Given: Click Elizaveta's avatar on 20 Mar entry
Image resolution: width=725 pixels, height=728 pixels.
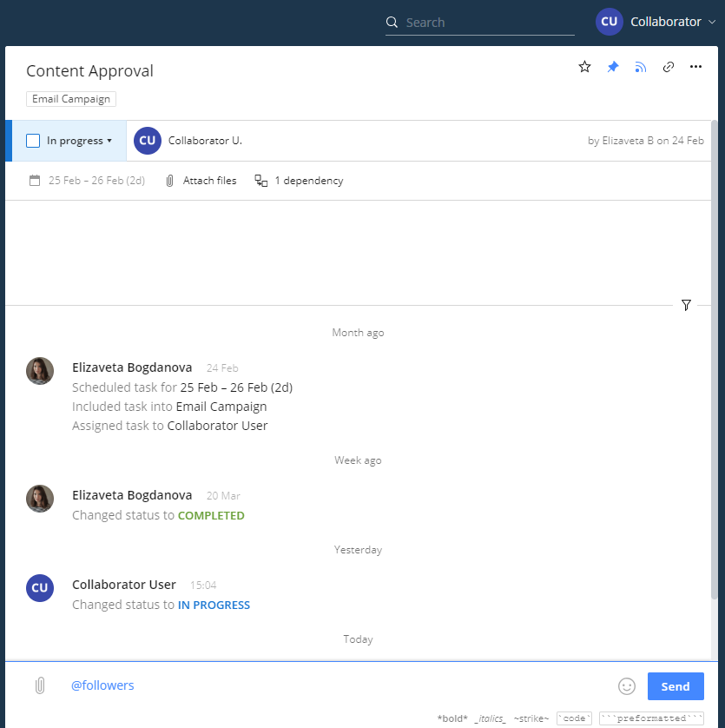Looking at the screenshot, I should (x=40, y=499).
